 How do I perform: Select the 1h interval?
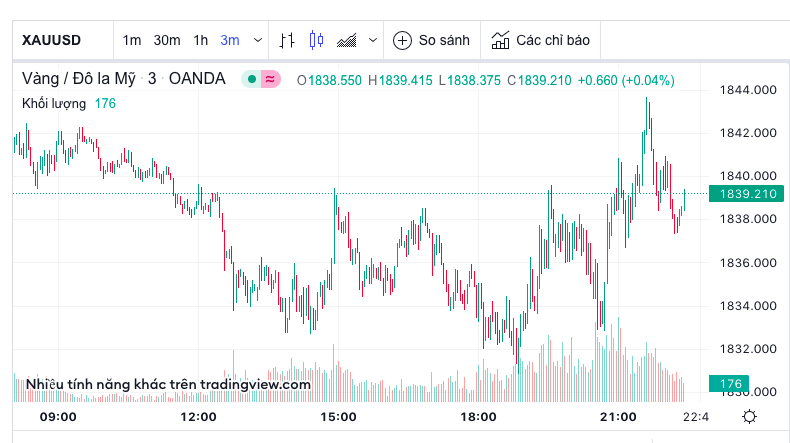tap(201, 40)
